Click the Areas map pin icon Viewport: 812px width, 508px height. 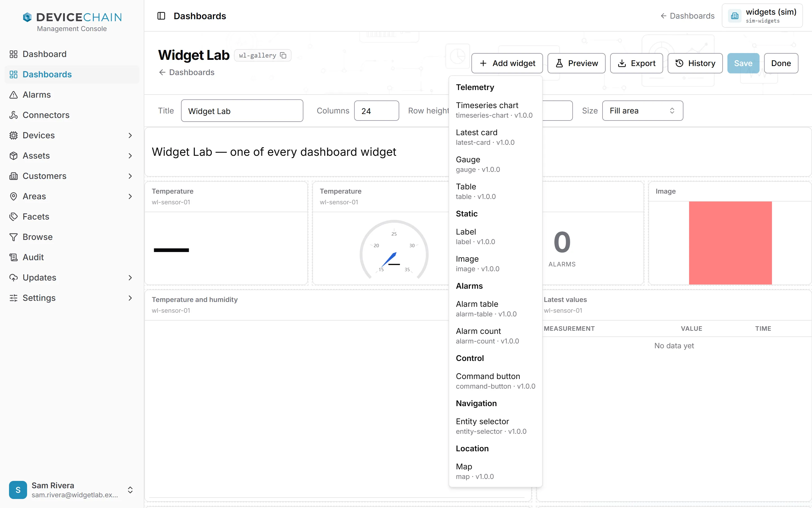[x=14, y=196]
